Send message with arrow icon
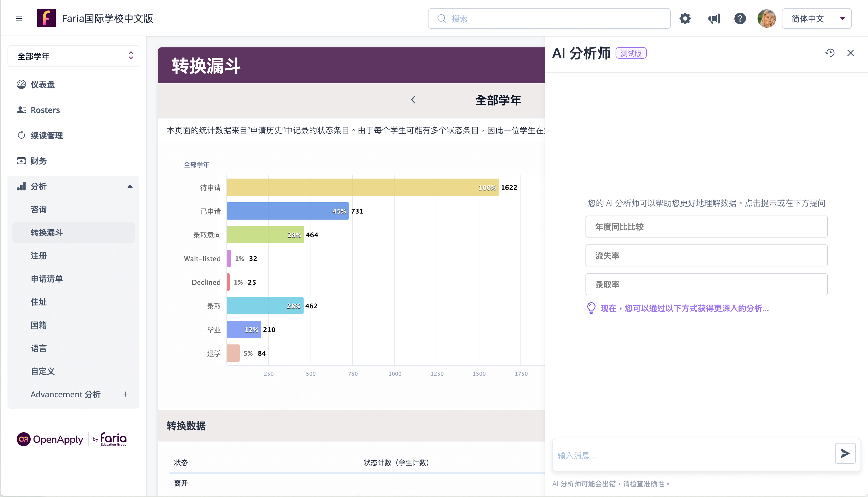 [845, 453]
